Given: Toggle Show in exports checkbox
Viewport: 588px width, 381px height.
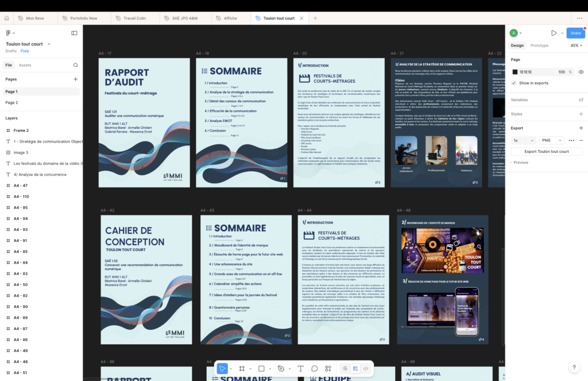Looking at the screenshot, I should click(x=514, y=83).
